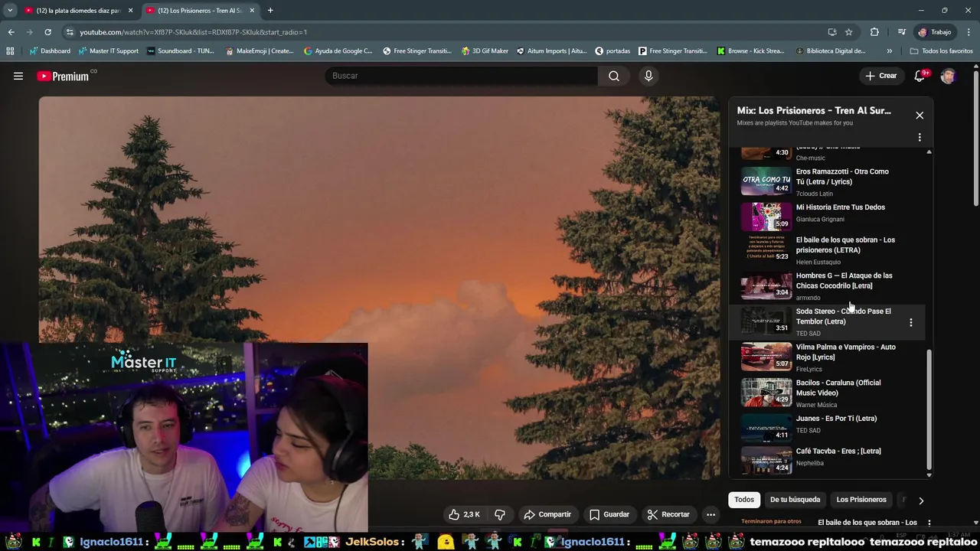Open options for next El baile de los que sobran row
Screen dimensions: 980x551
(929, 523)
